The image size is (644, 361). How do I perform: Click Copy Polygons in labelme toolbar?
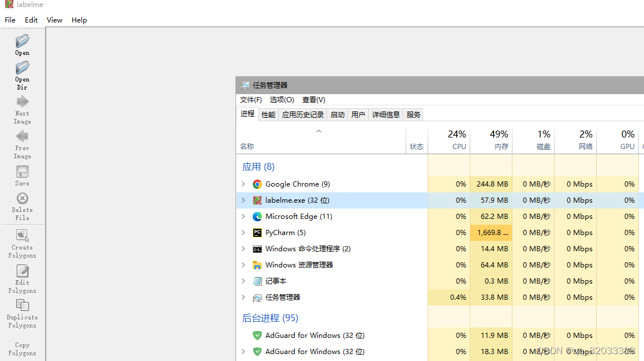pos(22,349)
